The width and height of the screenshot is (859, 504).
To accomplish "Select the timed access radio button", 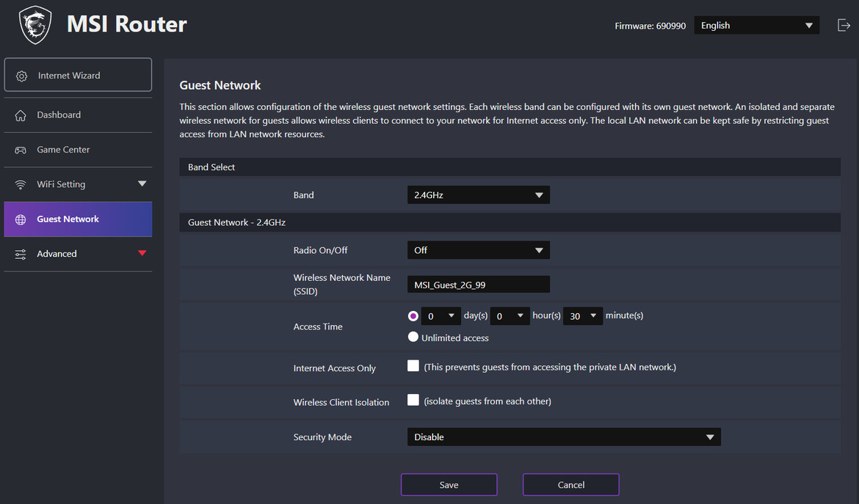I will (x=413, y=315).
